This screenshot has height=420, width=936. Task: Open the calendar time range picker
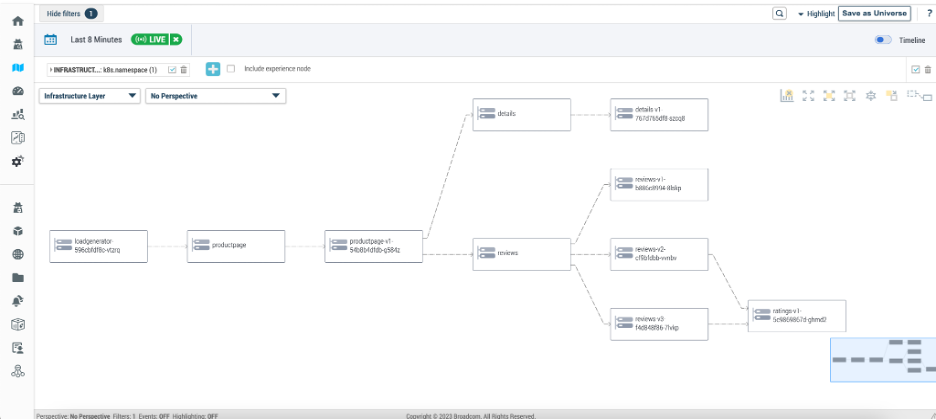[x=50, y=39]
